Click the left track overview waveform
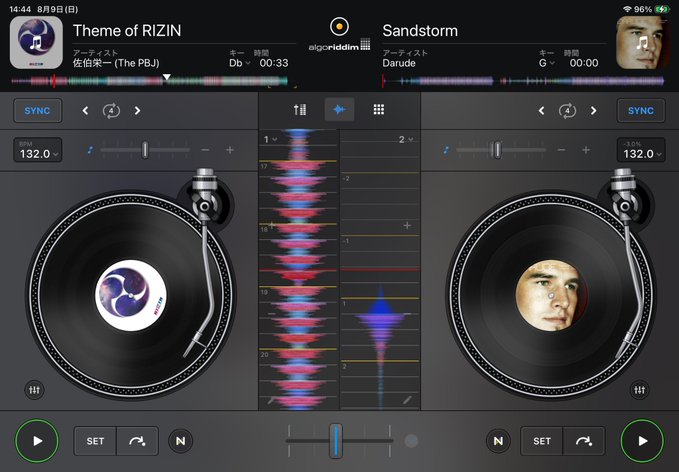 point(149,81)
